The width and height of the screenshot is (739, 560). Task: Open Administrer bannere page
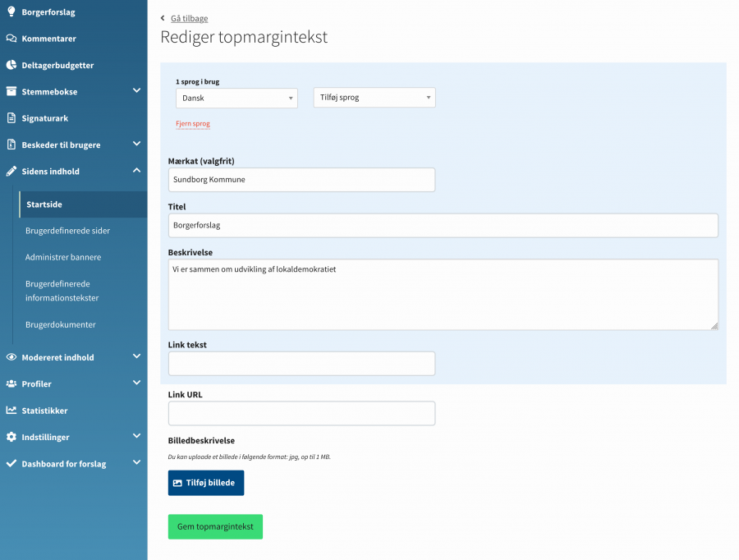62,257
